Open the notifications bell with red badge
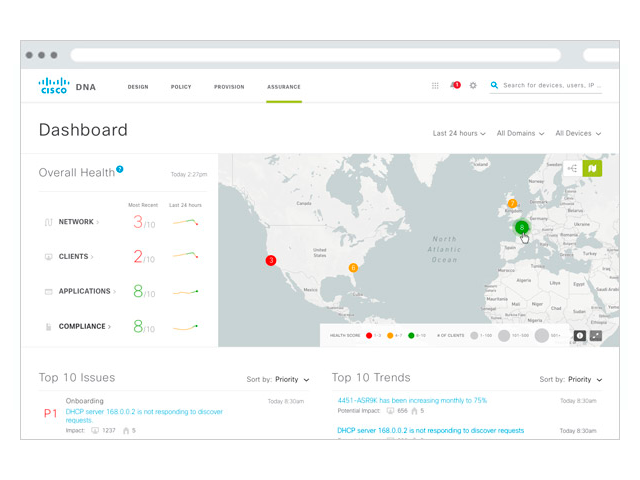Image resolution: width=640 pixels, height=480 pixels. (454, 86)
